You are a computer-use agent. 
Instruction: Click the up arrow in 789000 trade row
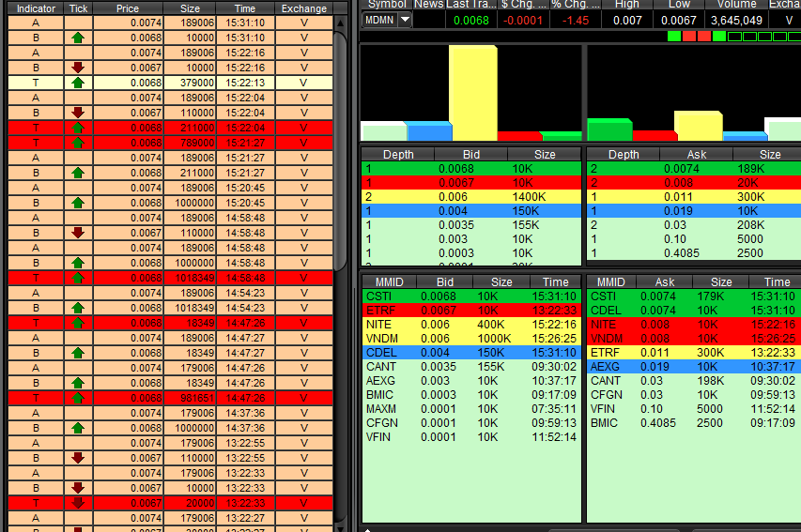[x=78, y=143]
